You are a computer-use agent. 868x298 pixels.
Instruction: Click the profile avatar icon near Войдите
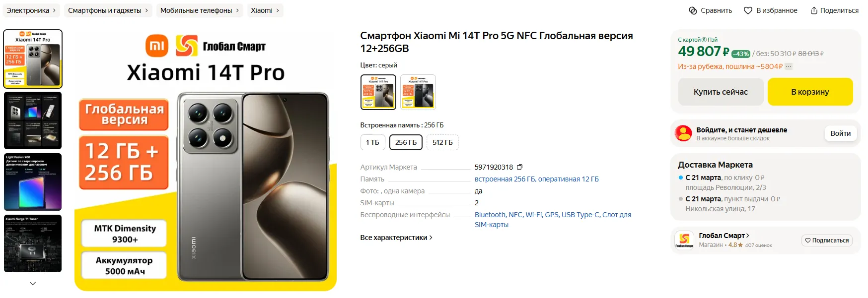click(683, 133)
